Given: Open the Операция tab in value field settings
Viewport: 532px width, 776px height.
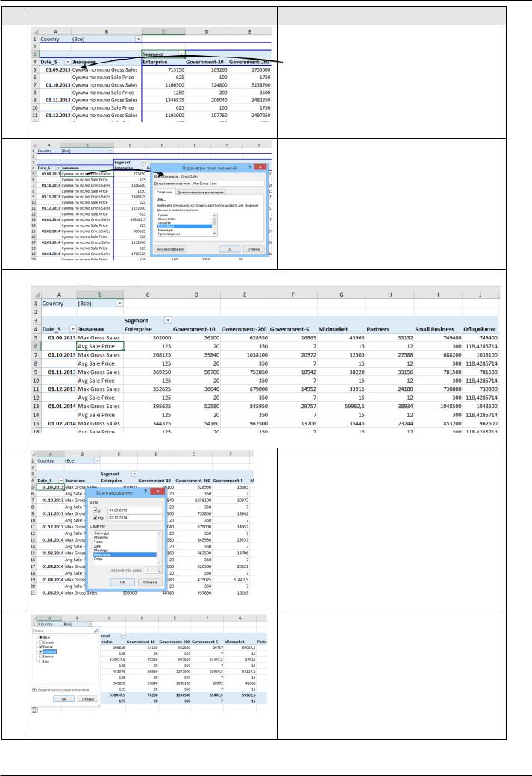Looking at the screenshot, I should (165, 192).
